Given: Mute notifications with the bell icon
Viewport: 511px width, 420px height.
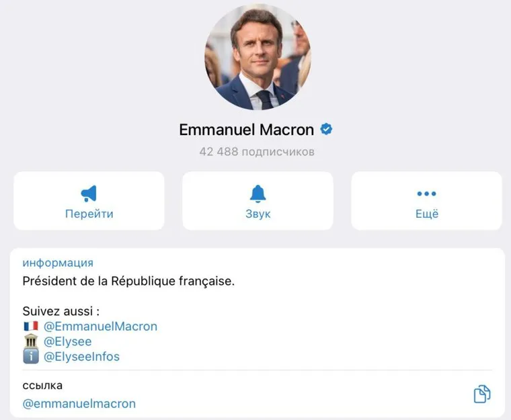Looking at the screenshot, I should [258, 194].
